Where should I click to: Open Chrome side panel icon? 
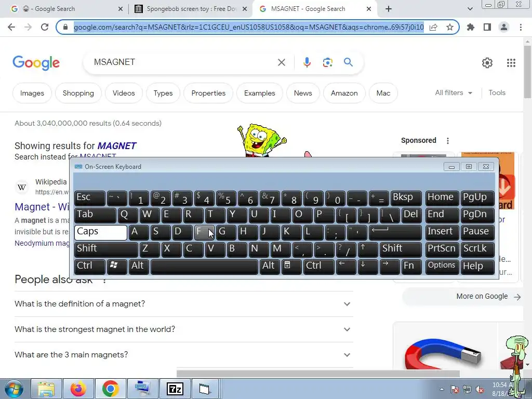coord(487,27)
